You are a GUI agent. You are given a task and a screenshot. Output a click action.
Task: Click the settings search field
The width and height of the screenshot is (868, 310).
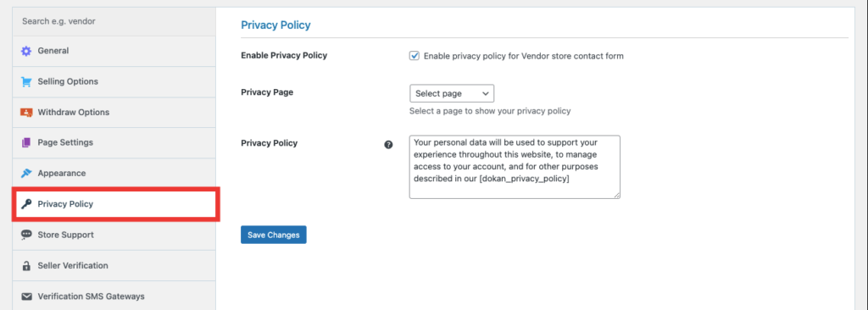(114, 21)
